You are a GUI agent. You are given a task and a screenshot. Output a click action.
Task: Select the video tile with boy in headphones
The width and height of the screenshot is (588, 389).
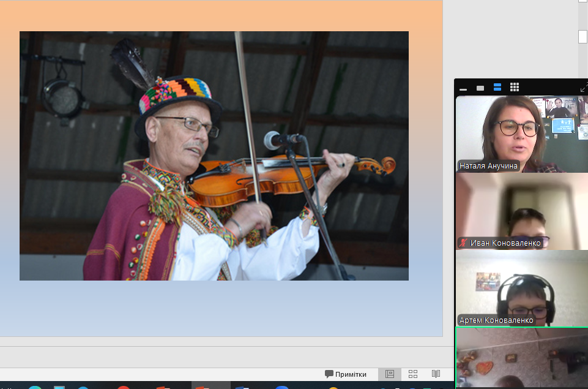[522, 289]
